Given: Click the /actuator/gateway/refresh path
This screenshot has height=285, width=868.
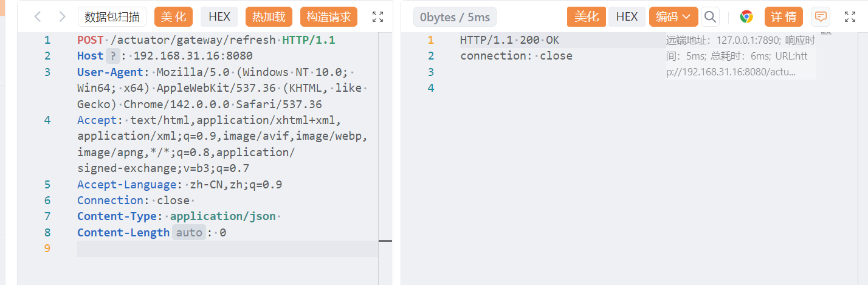Looking at the screenshot, I should [x=193, y=40].
